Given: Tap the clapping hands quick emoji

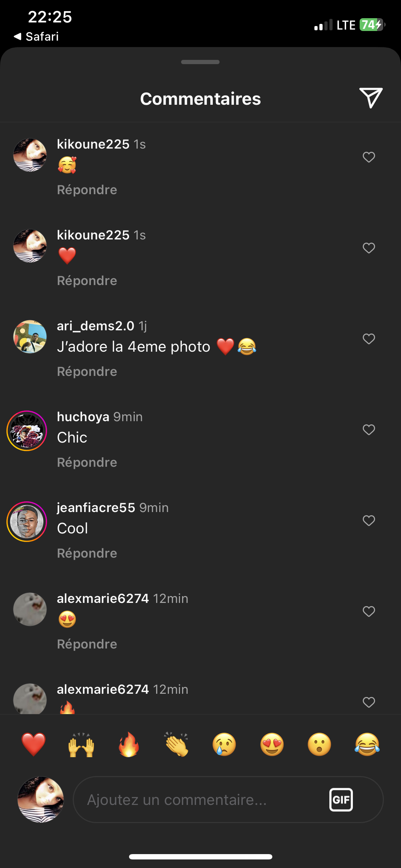Looking at the screenshot, I should tap(176, 744).
